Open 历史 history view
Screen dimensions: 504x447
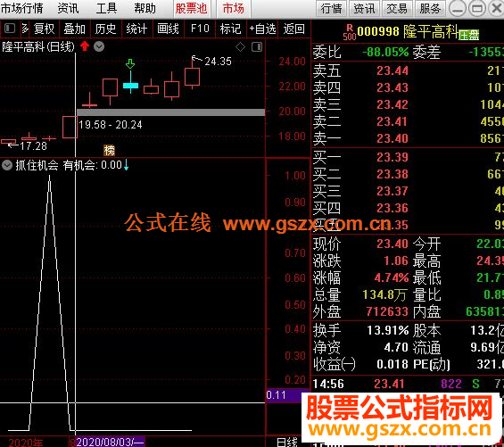105,29
